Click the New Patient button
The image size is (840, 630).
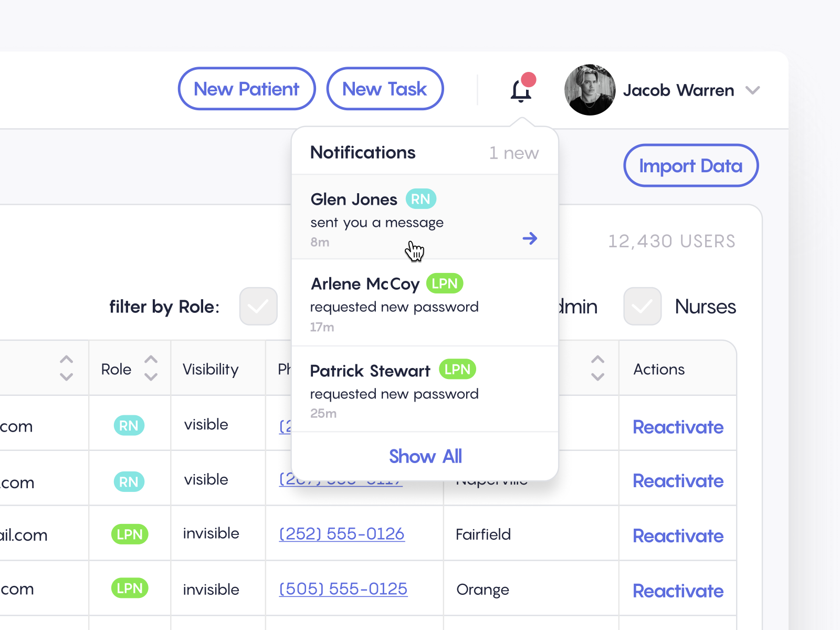[x=247, y=89]
